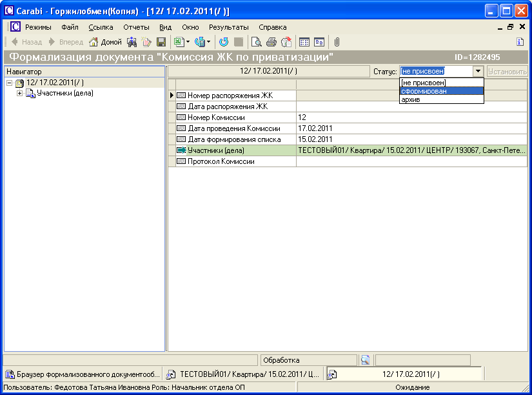Viewport: 532px width, 395px height.
Task: Click the Домой home toolbar button
Action: coord(105,42)
